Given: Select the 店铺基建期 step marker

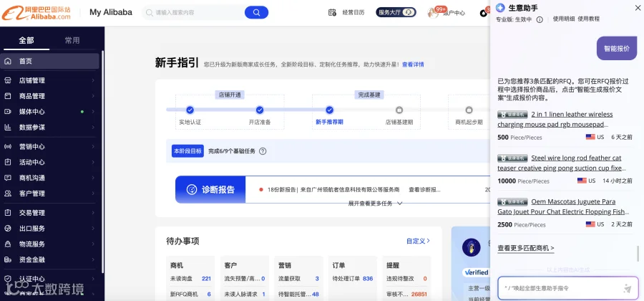Looking at the screenshot, I should pyautogui.click(x=399, y=110).
